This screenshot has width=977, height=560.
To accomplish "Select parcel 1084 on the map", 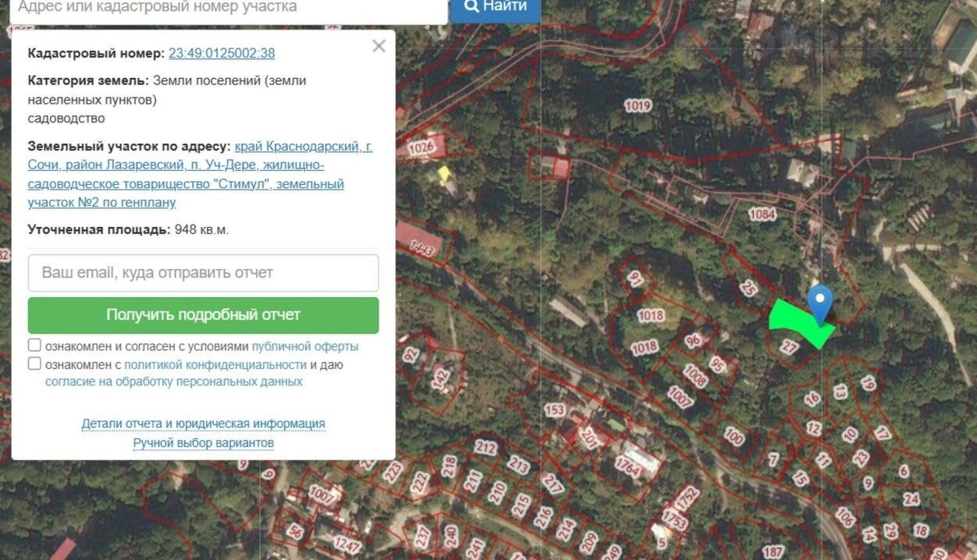I will click(x=762, y=214).
